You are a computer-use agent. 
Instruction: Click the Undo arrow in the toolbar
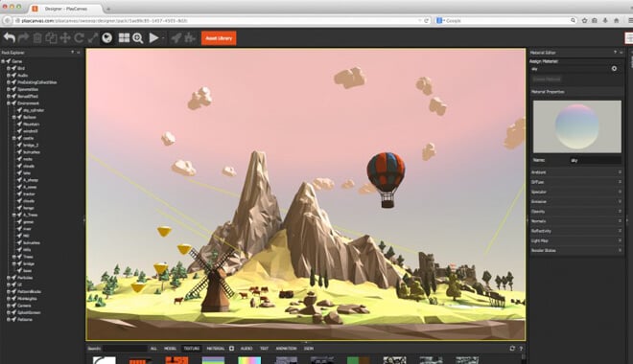[x=10, y=38]
